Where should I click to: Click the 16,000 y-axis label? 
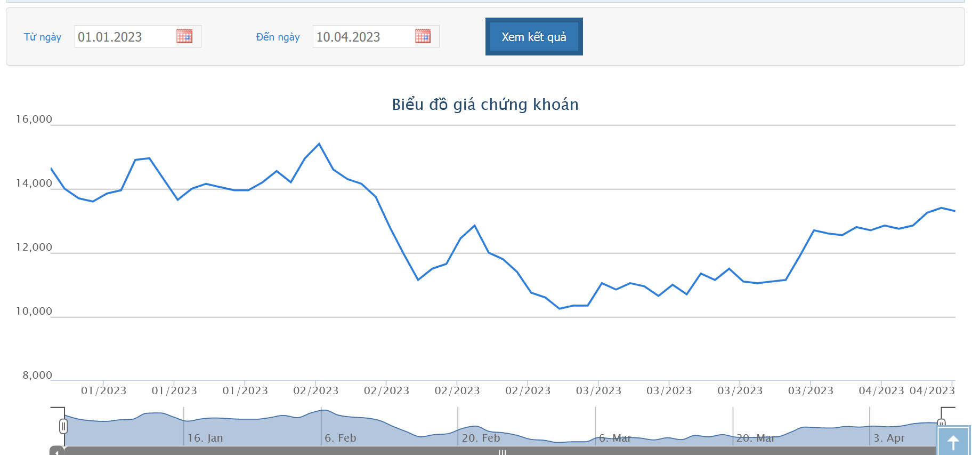pyautogui.click(x=34, y=119)
